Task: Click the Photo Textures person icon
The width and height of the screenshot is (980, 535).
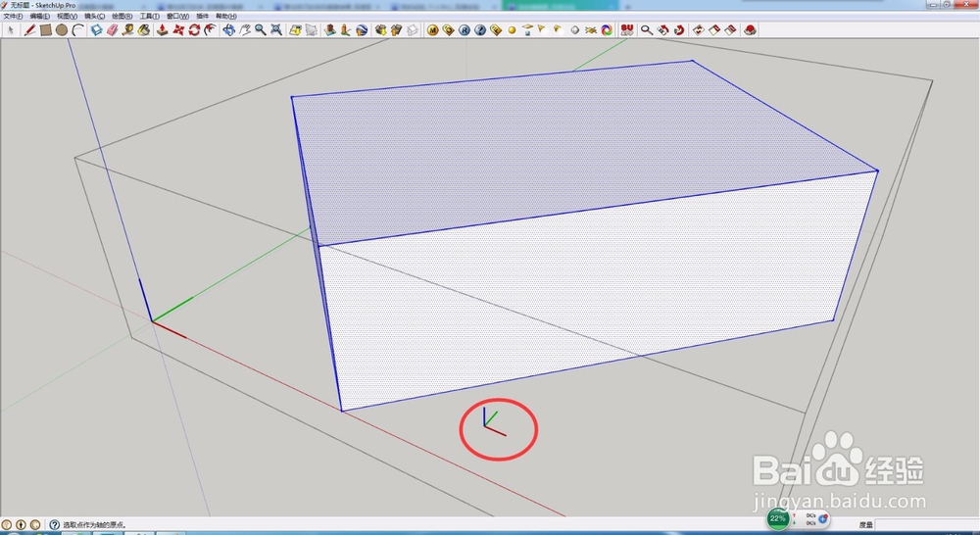Action: pyautogui.click(x=346, y=30)
